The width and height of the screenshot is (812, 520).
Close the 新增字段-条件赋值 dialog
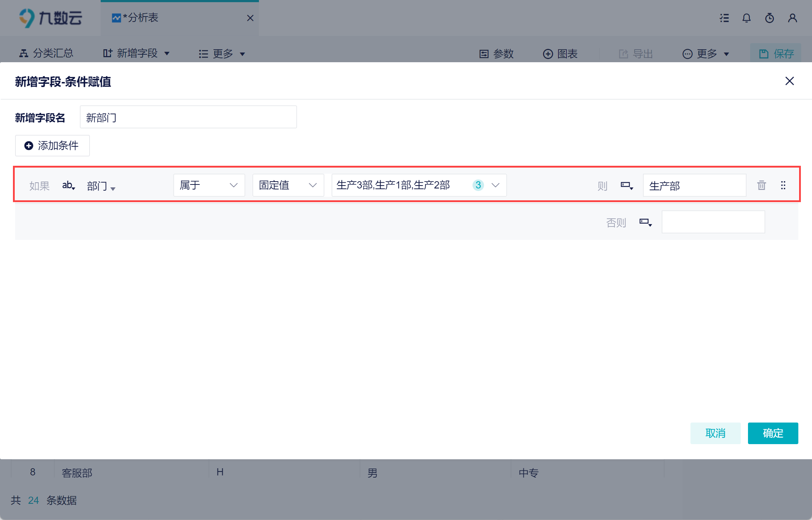point(789,81)
